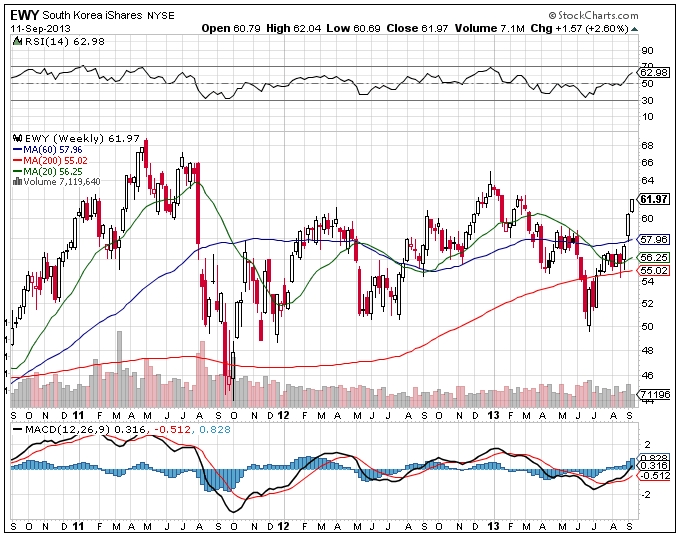Click the green up-arrow beside change percent
Screen dimensions: 679x536
(634, 29)
